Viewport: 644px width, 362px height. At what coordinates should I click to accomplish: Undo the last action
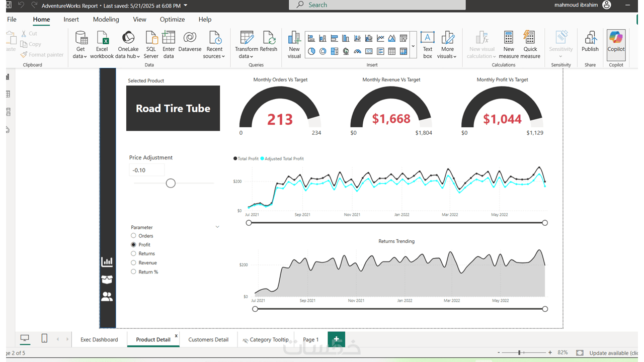coord(21,5)
